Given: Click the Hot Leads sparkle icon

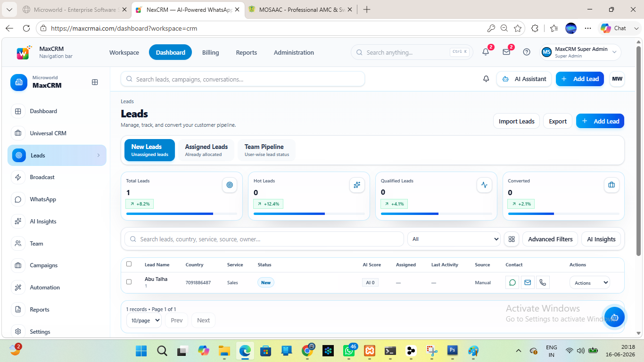Looking at the screenshot, I should (357, 185).
